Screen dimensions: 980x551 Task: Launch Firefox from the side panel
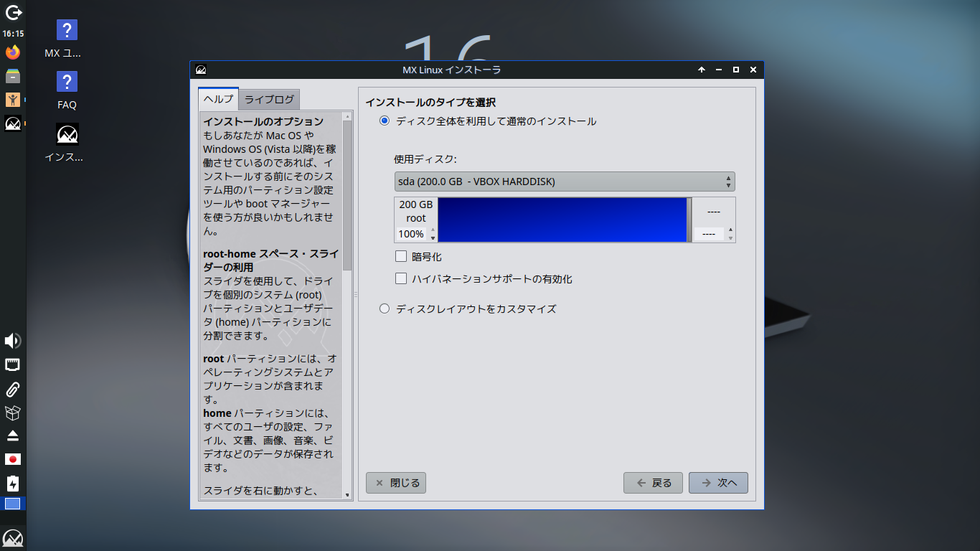tap(13, 52)
